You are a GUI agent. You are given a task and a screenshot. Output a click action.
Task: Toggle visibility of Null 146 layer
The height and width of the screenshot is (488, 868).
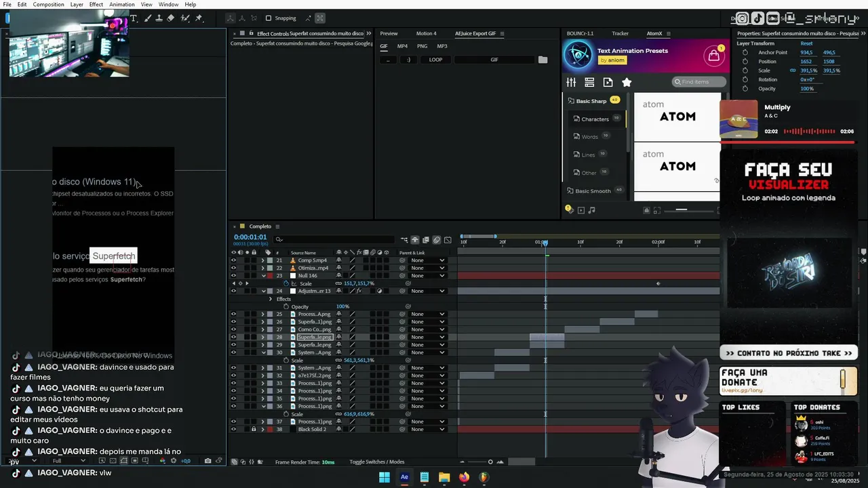coord(233,276)
